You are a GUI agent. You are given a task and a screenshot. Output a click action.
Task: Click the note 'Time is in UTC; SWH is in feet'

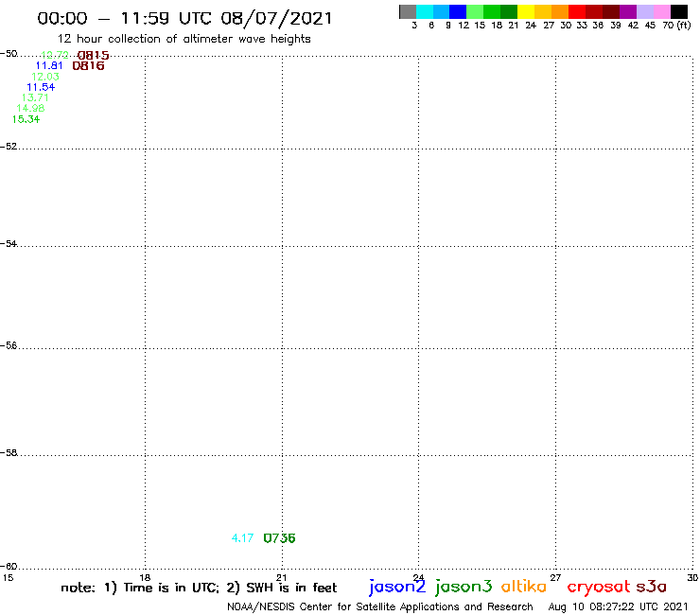199,588
